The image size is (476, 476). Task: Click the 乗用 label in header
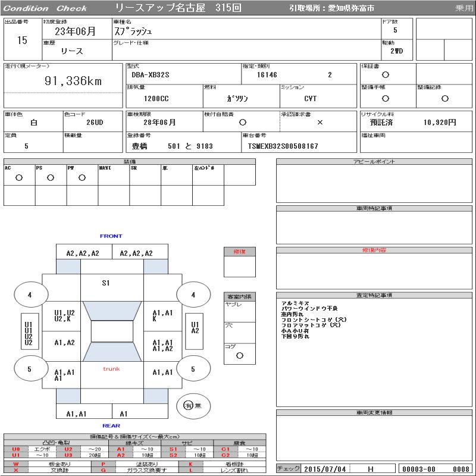pyautogui.click(x=464, y=8)
